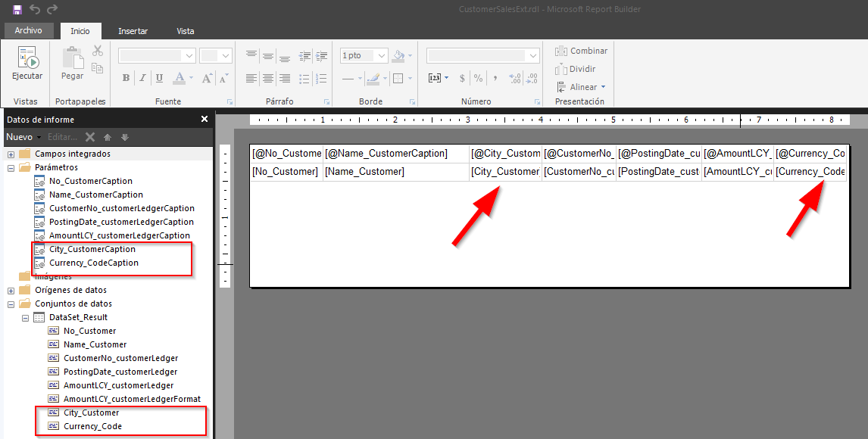Screen dimensions: 868x439
Task: Select the City_CustomerCaption parameter
Action: (92, 249)
